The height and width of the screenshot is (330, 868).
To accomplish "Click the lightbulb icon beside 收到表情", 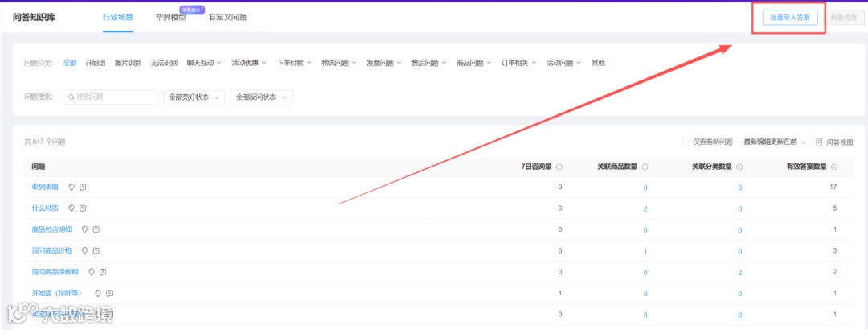I will pyautogui.click(x=72, y=187).
